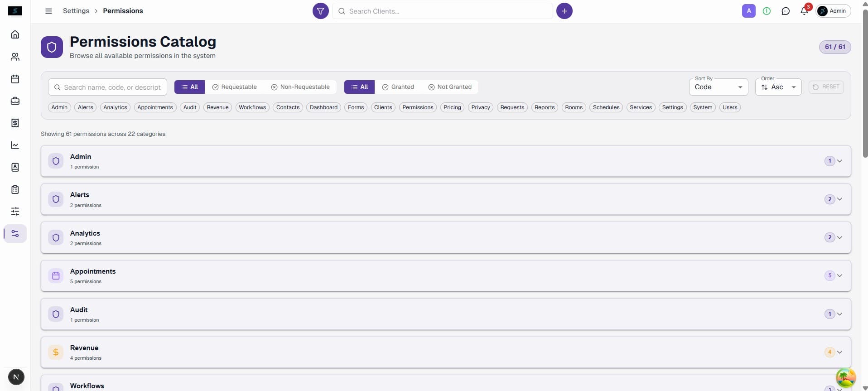Click the active permissions toggle sidebar icon
This screenshot has width=868, height=391.
point(15,233)
